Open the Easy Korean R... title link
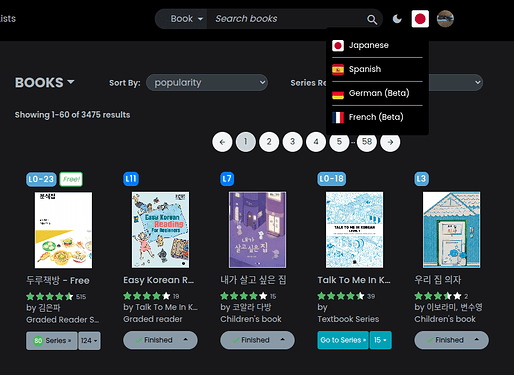The image size is (514, 375). tap(158, 280)
